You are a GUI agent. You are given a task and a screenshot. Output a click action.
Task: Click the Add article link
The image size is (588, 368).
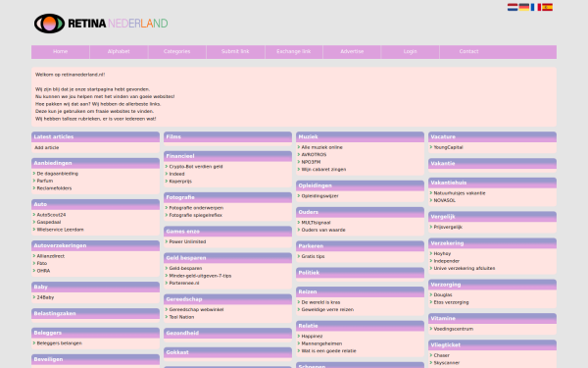(x=47, y=147)
